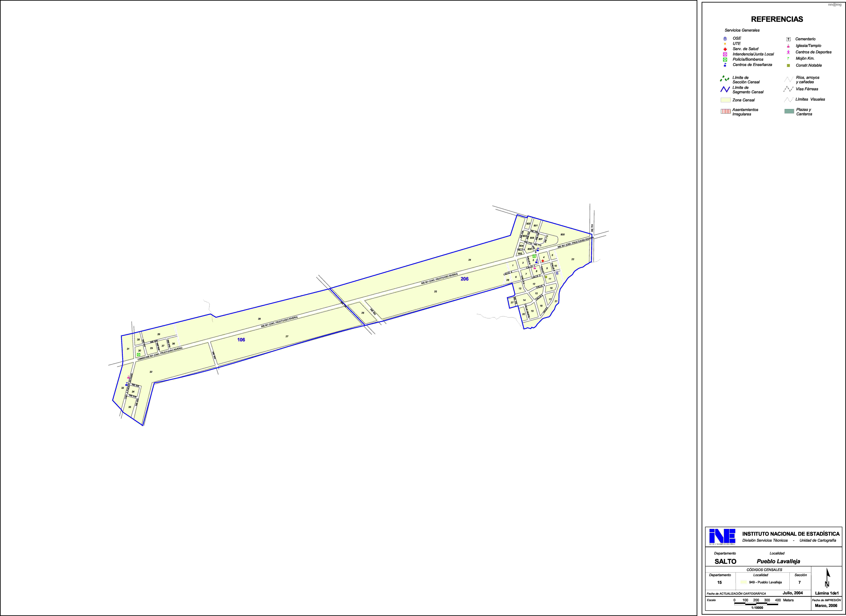
Task: Click the Plazas y Canteros green swatch
Action: tap(789, 111)
